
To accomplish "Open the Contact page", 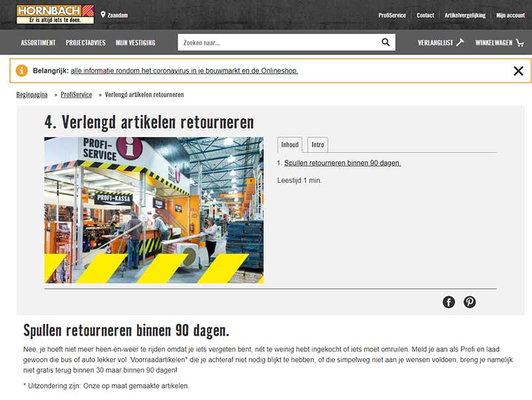I will point(425,15).
